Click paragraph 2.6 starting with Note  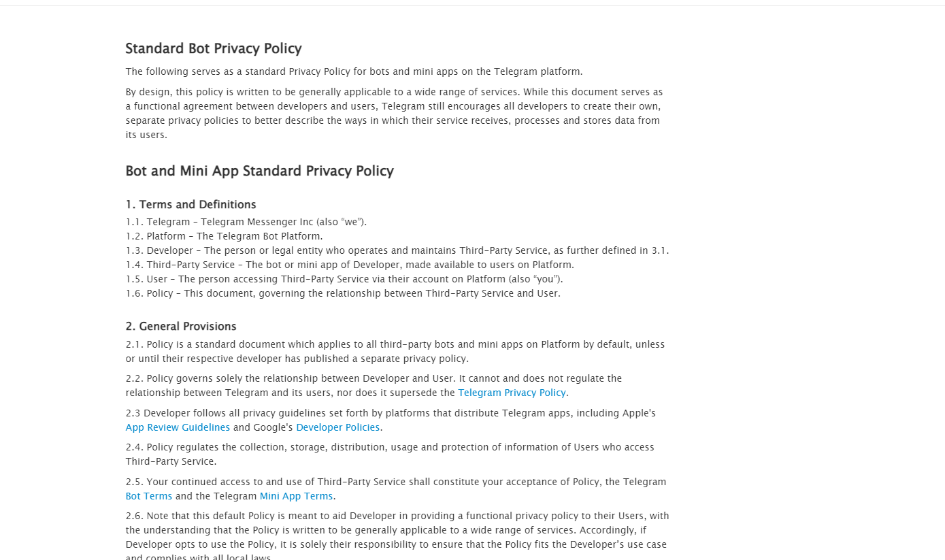pyautogui.click(x=397, y=530)
